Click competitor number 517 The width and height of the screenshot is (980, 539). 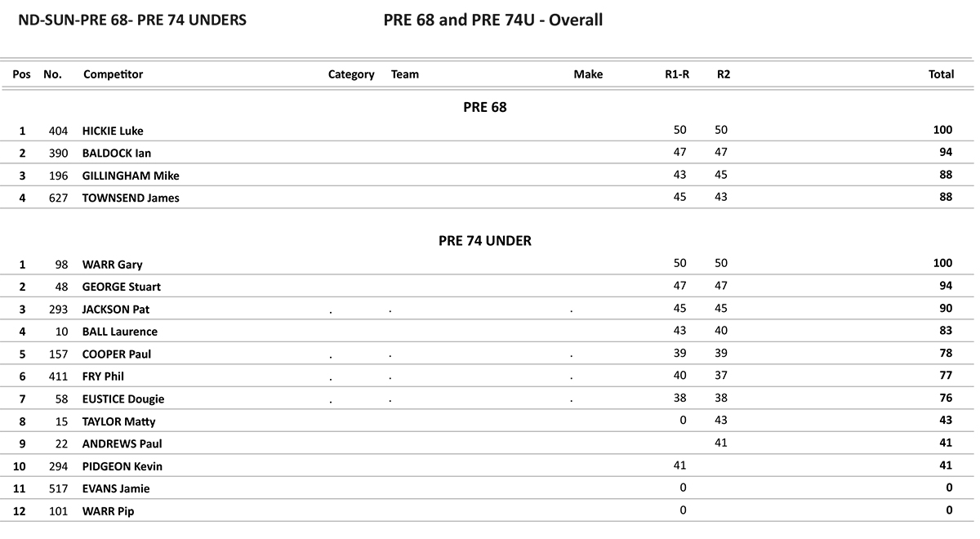click(x=58, y=488)
